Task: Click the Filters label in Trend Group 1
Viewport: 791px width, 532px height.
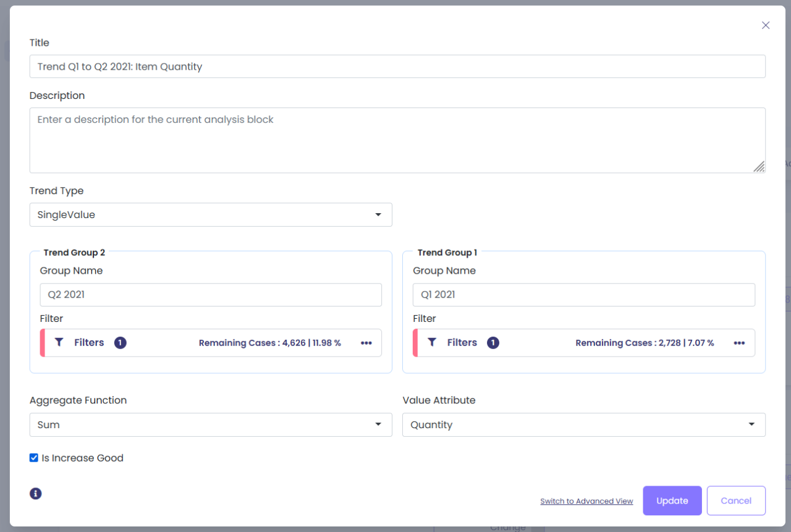Action: (x=462, y=342)
